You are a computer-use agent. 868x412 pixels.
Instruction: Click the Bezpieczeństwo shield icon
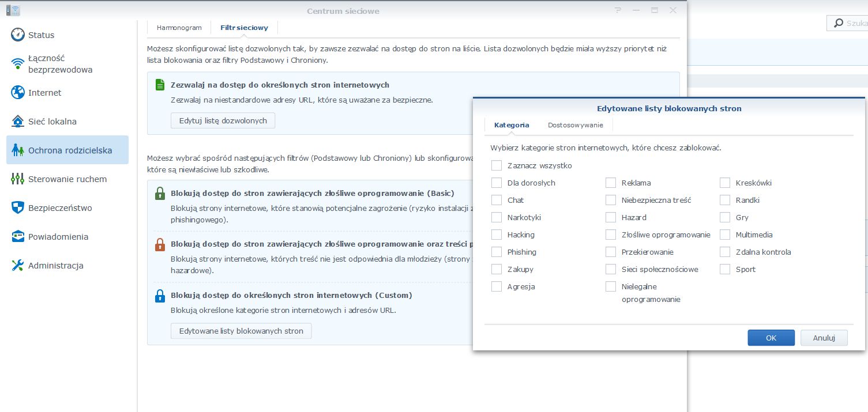coord(18,207)
